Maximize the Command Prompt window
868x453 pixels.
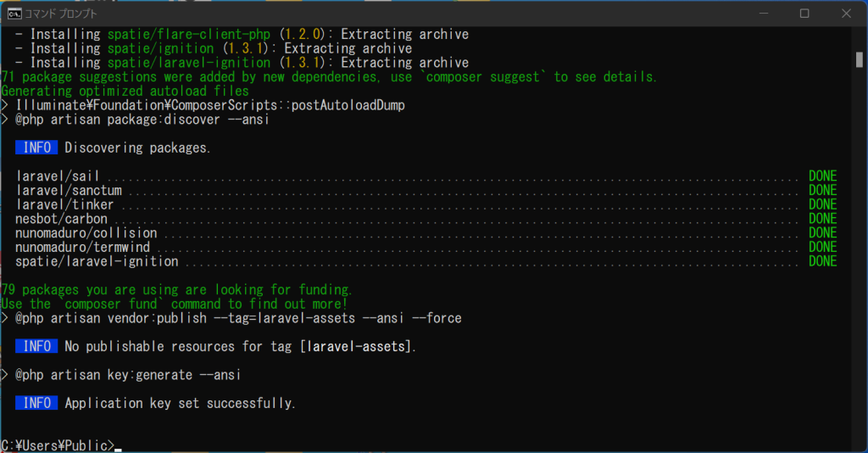point(804,14)
